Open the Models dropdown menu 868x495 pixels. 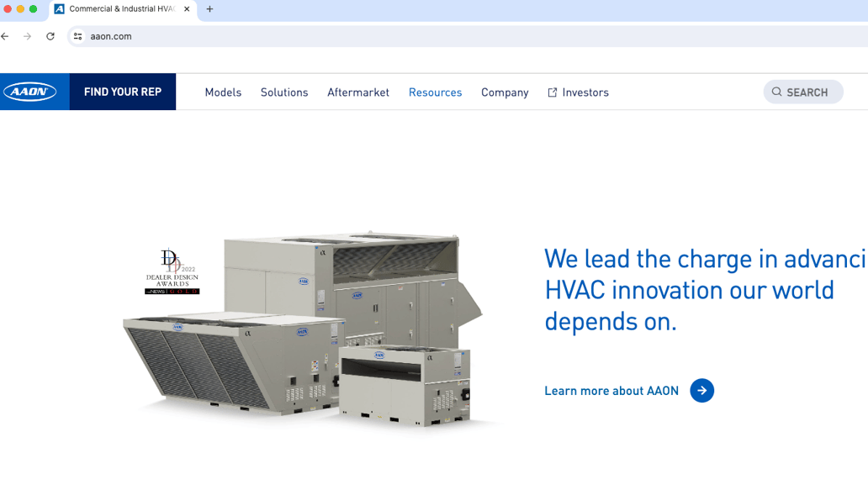point(223,92)
